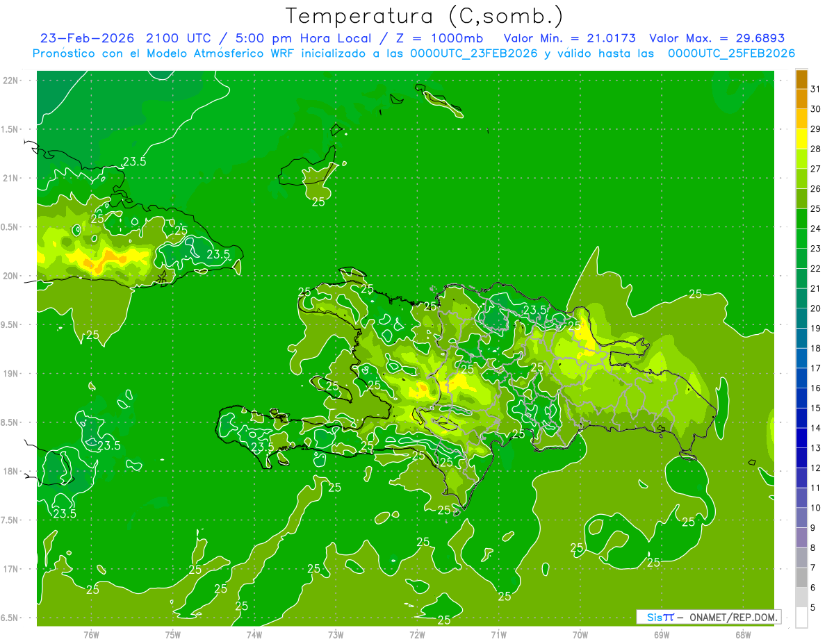Click the 'Temperatura (C,somb.)' map title
Viewport: 834px width, 644px height.
coord(424,16)
